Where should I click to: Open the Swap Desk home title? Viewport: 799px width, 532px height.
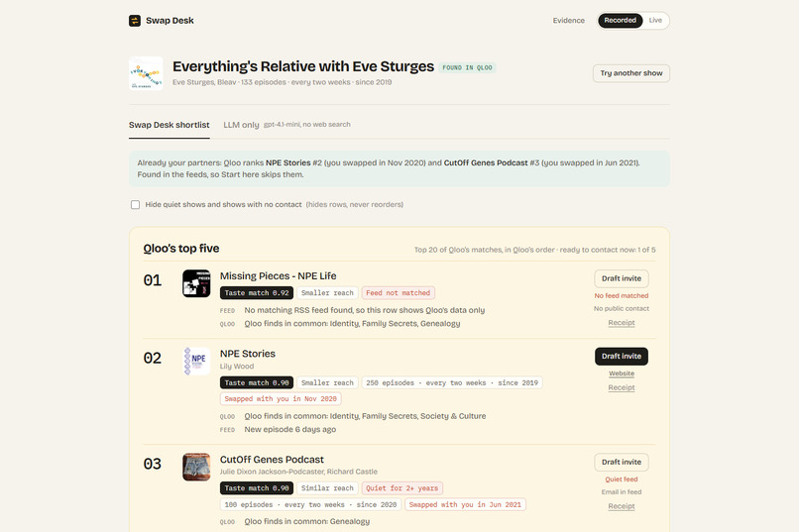click(170, 21)
